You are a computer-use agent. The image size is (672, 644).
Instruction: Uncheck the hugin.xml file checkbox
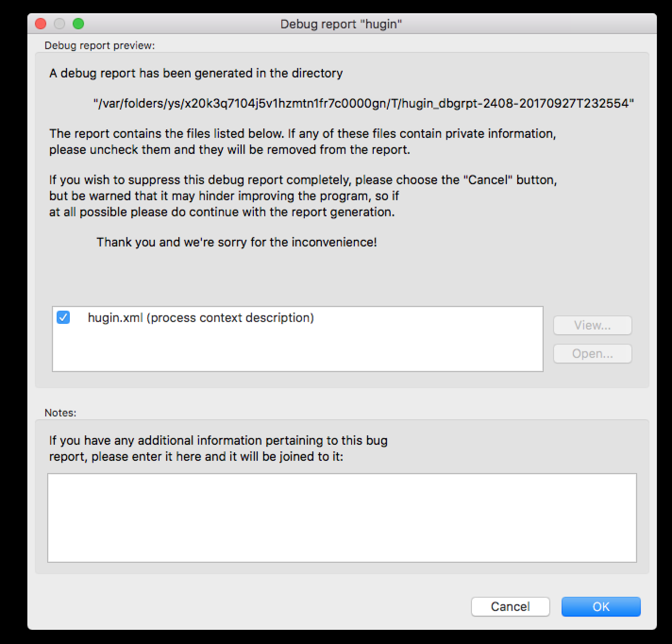63,317
